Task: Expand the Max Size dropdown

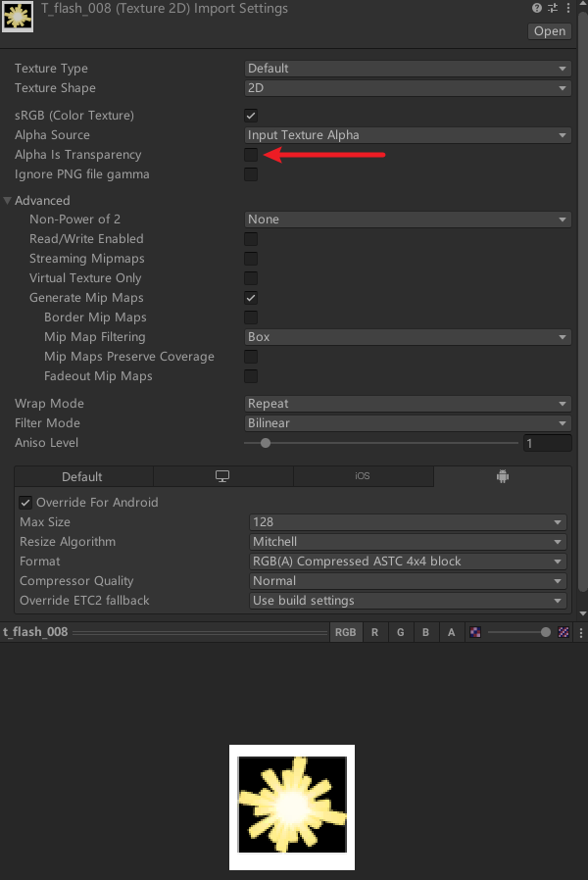Action: 407,522
